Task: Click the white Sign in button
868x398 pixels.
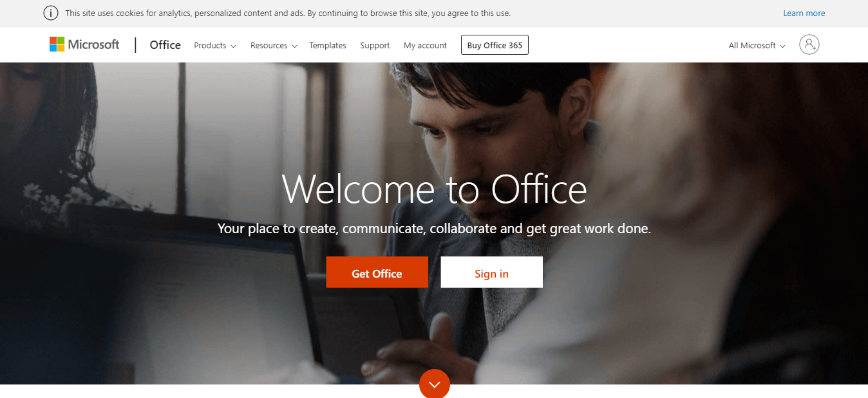Action: [491, 272]
